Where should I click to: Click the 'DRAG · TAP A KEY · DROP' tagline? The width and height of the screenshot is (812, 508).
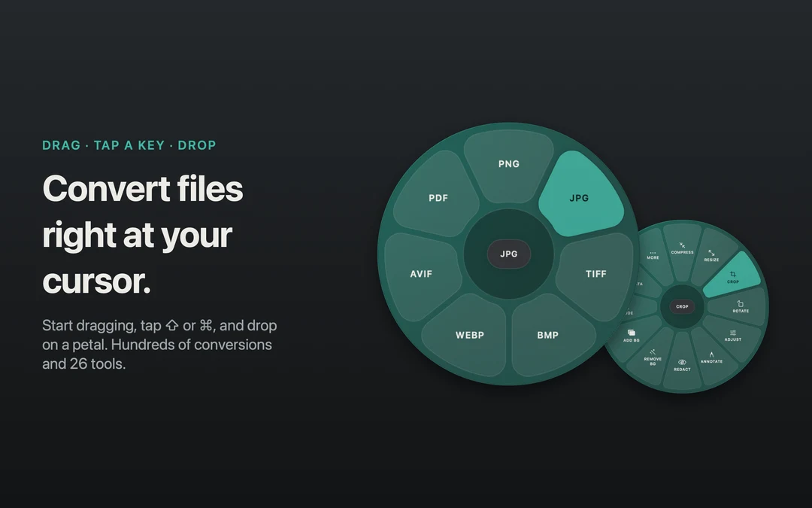[129, 146]
